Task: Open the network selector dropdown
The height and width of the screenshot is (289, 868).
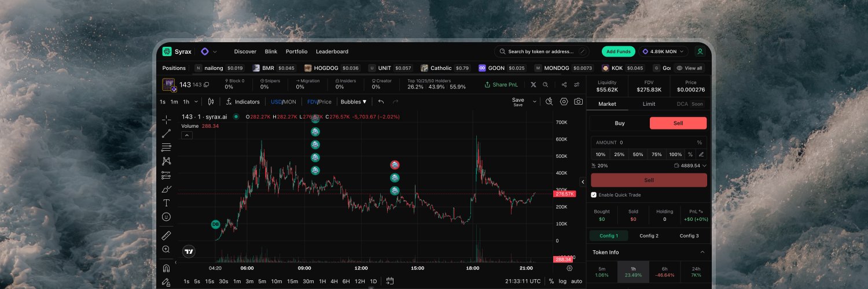Action: [x=209, y=51]
